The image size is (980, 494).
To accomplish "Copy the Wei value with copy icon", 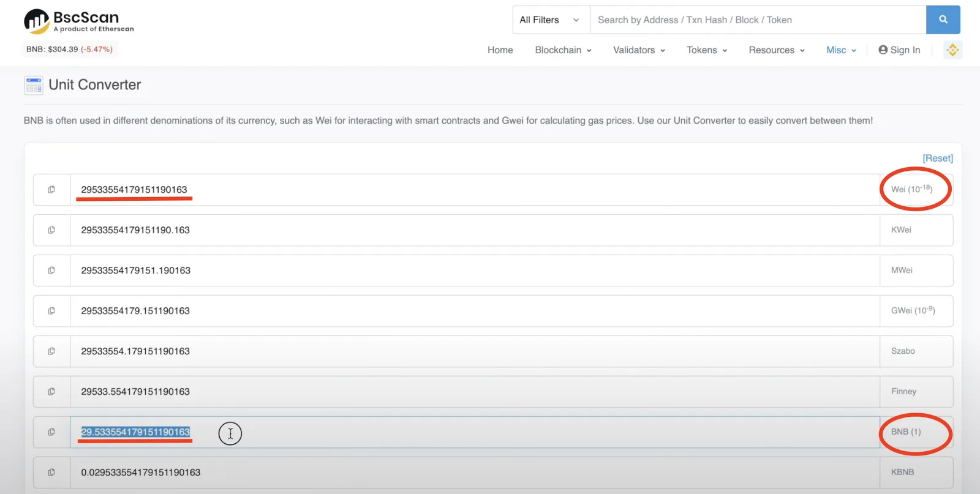I will point(51,190).
